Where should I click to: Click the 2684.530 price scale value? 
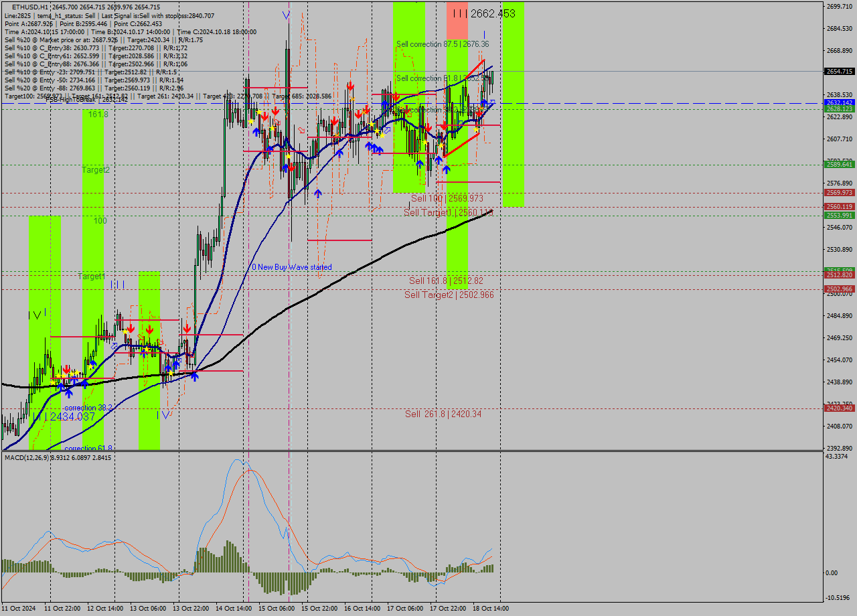[x=840, y=28]
